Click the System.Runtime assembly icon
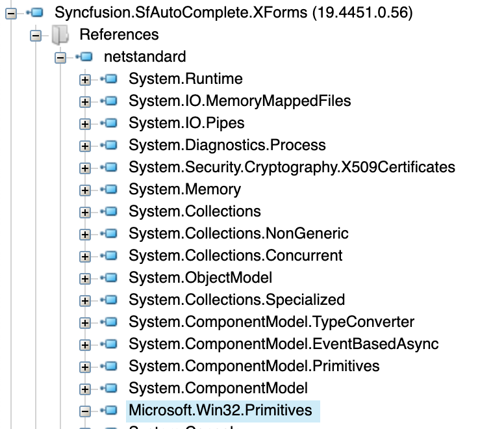The width and height of the screenshot is (504, 429). (109, 79)
